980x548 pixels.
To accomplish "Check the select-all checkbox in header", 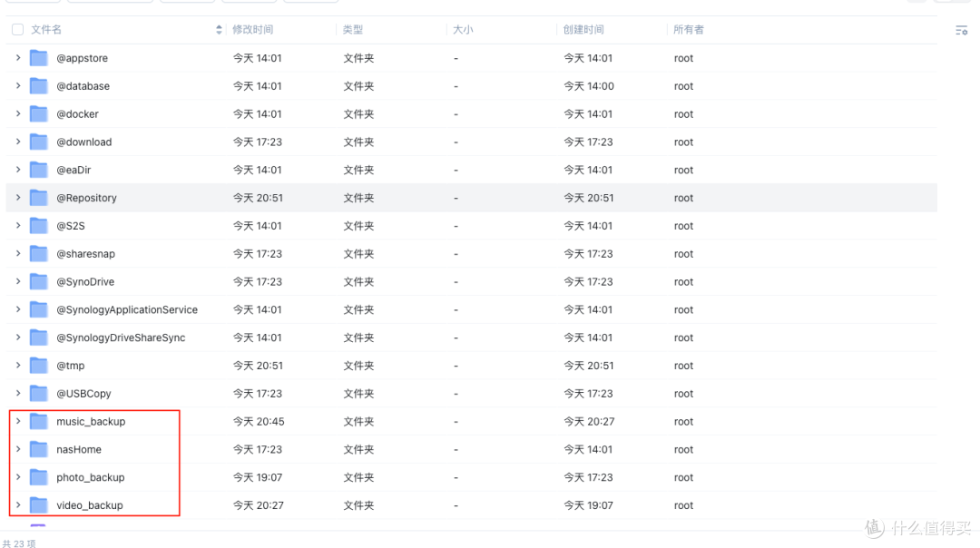I will coord(16,29).
